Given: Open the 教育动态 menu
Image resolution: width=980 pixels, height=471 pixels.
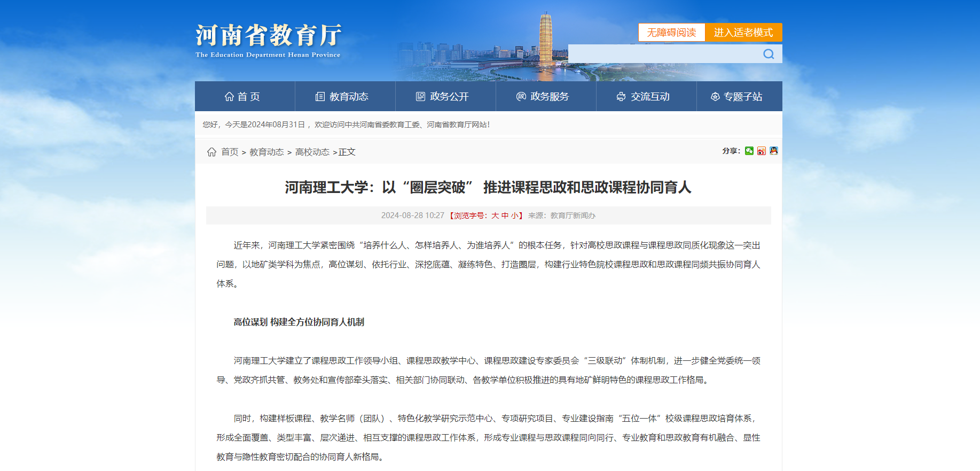Looking at the screenshot, I should [x=342, y=97].
